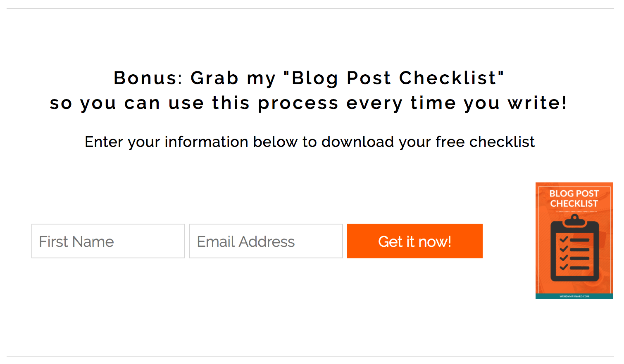Click the first checkmark on the clipboard graphic
Image resolution: width=624 pixels, height=364 pixels.
point(564,239)
